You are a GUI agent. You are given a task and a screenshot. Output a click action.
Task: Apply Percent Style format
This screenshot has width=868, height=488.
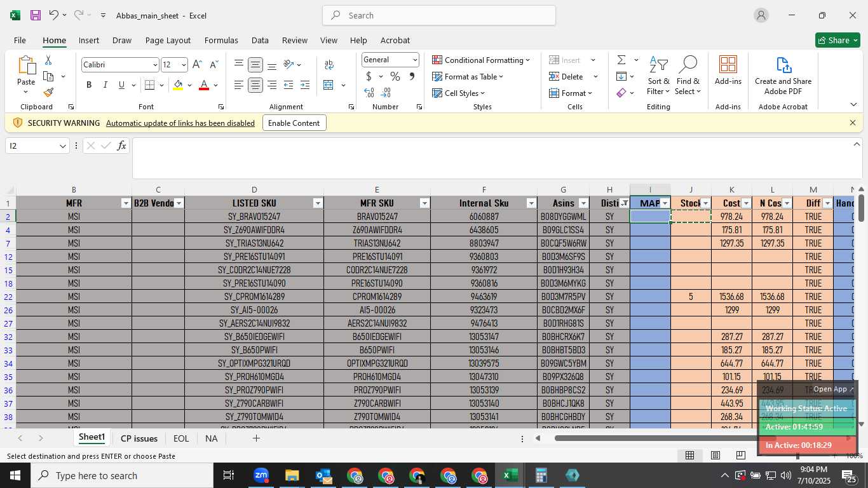click(x=395, y=76)
